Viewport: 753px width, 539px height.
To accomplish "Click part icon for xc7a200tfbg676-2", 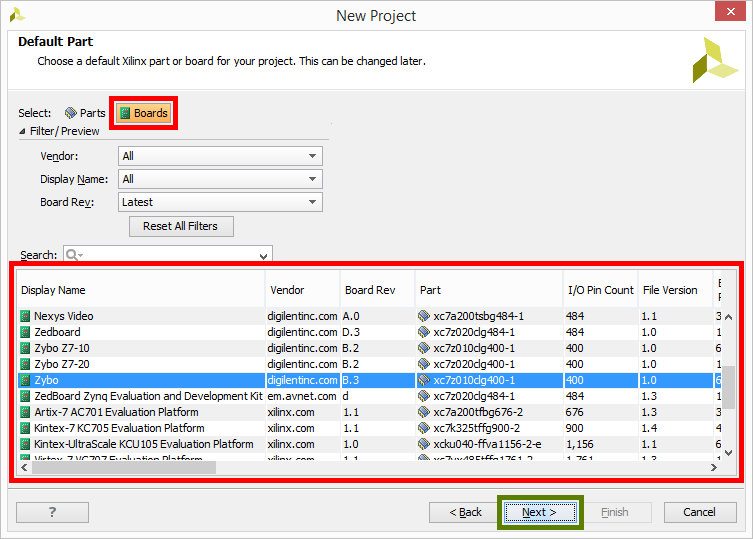I will 424,412.
